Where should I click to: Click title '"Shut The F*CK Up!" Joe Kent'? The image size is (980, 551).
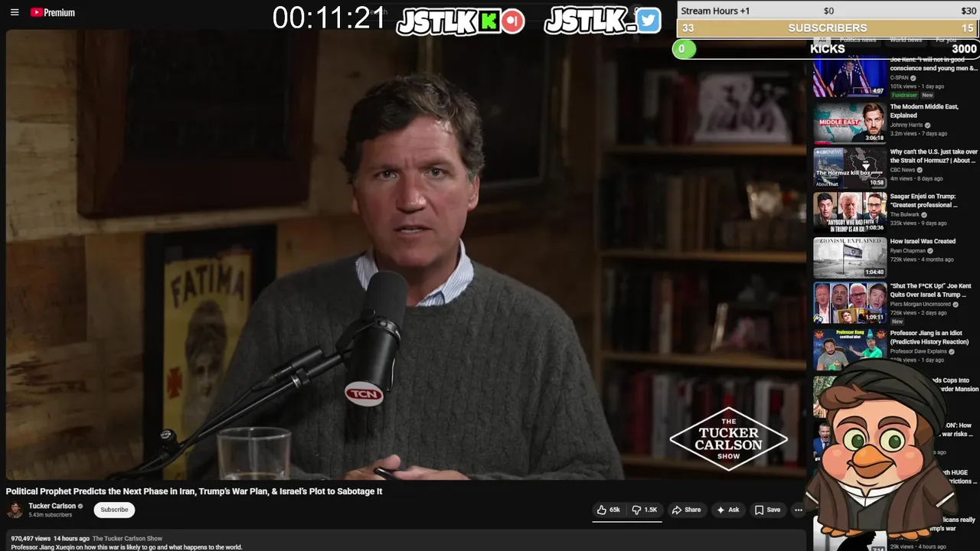(x=930, y=290)
